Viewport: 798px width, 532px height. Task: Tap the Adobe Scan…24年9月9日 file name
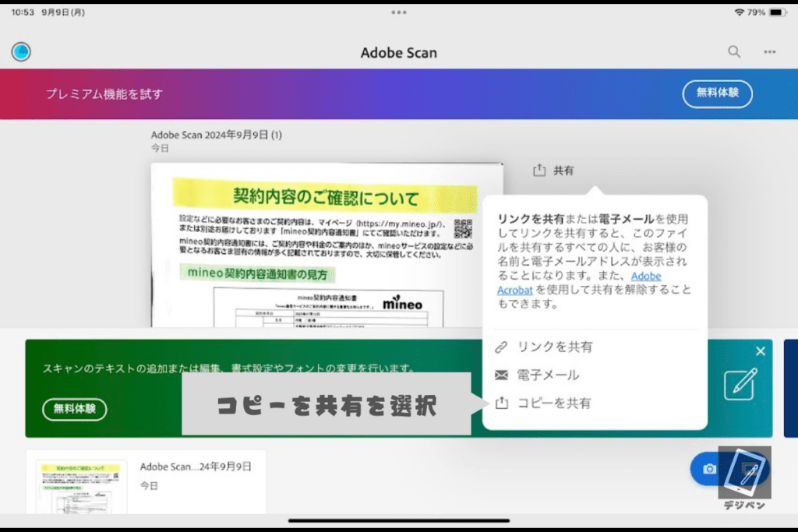tap(196, 467)
